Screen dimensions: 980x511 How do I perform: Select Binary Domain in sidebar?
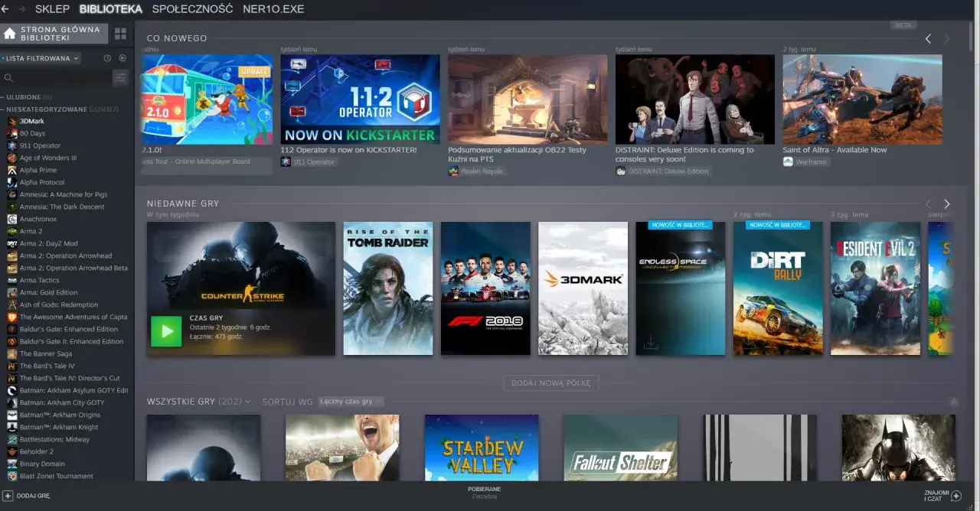pos(42,464)
